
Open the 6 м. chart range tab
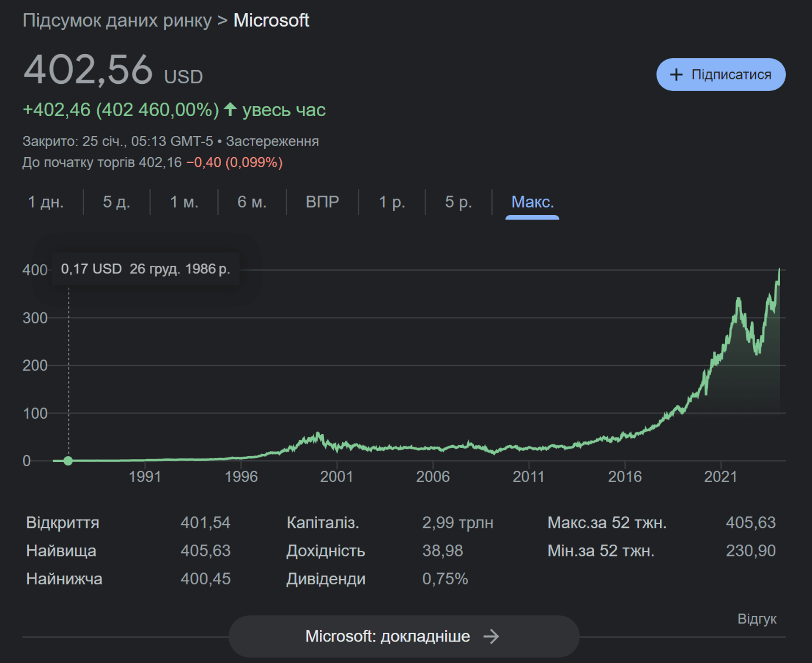tap(252, 202)
